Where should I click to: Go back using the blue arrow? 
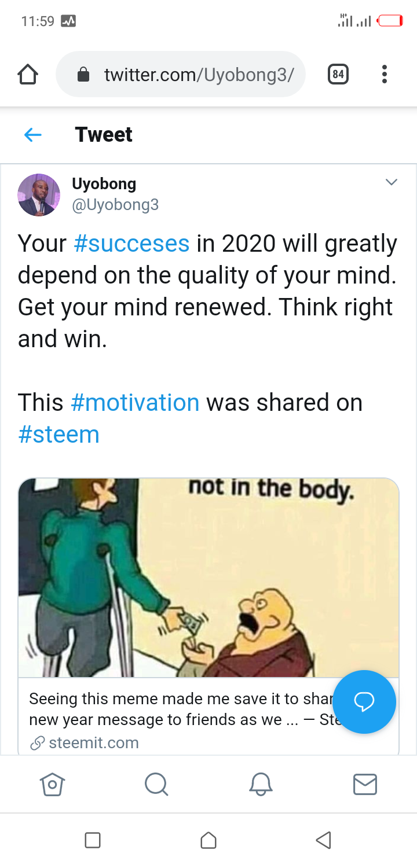click(x=33, y=135)
